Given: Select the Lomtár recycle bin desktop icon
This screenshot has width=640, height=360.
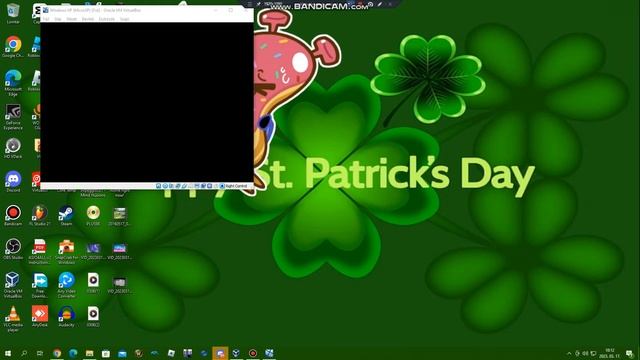Looking at the screenshot, I should [x=13, y=13].
